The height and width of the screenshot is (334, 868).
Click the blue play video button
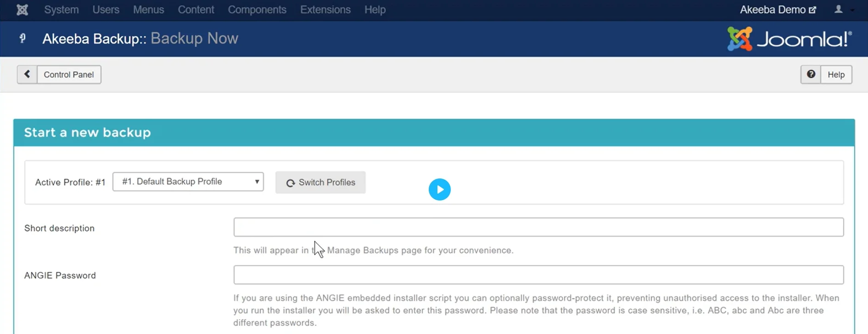(x=440, y=189)
